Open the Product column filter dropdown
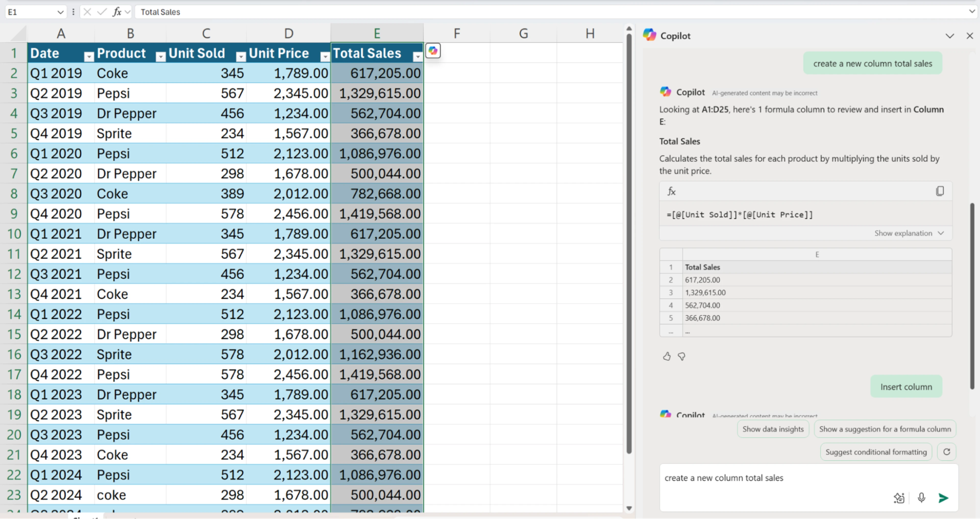 (x=161, y=57)
